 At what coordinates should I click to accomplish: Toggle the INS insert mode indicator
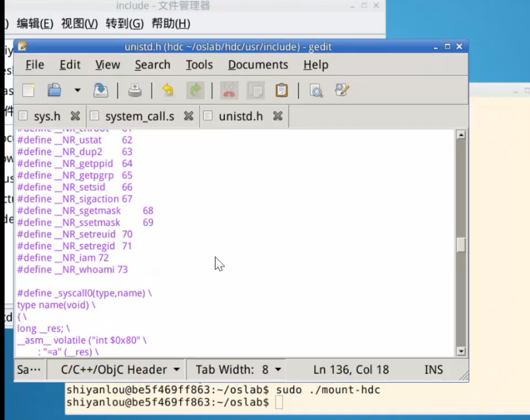[x=433, y=369]
